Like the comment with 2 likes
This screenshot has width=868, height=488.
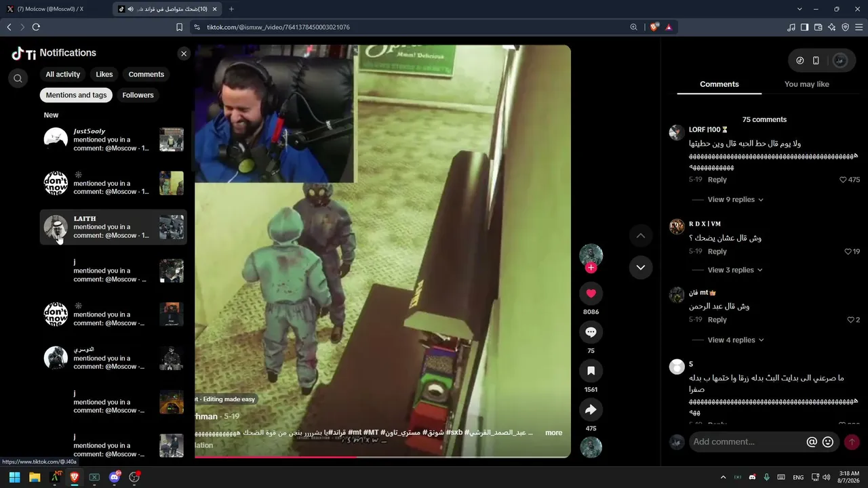coord(851,320)
